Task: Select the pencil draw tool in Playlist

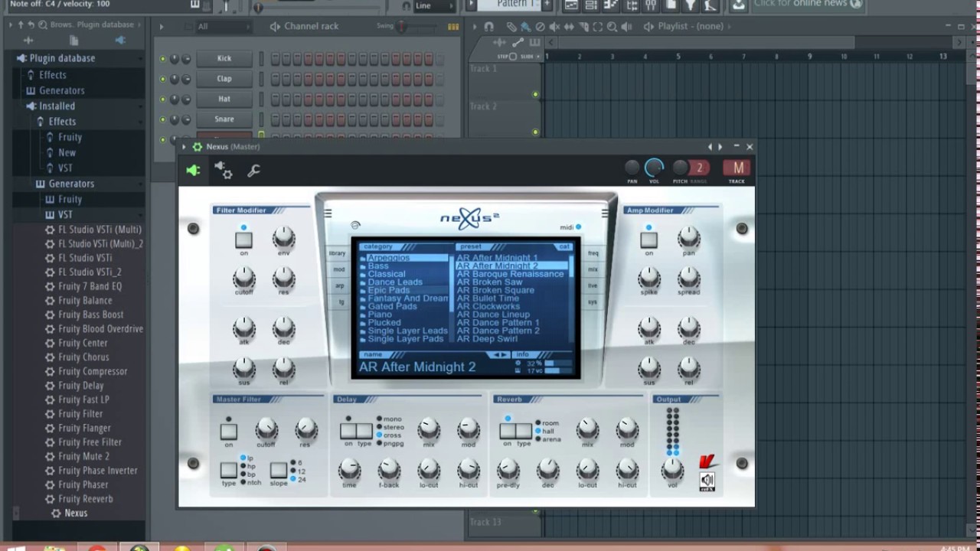Action: point(511,26)
